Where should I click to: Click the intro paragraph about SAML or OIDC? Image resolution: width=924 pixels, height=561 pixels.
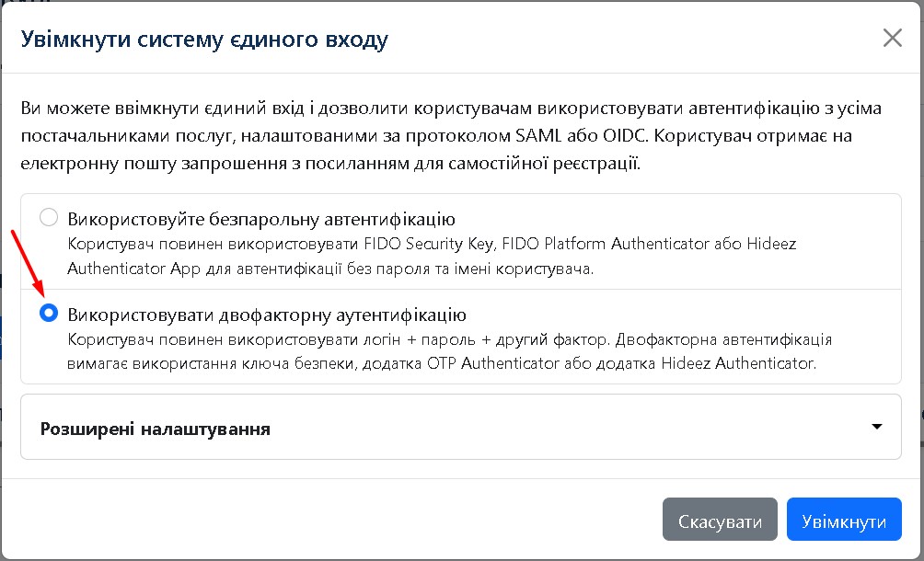click(x=451, y=137)
